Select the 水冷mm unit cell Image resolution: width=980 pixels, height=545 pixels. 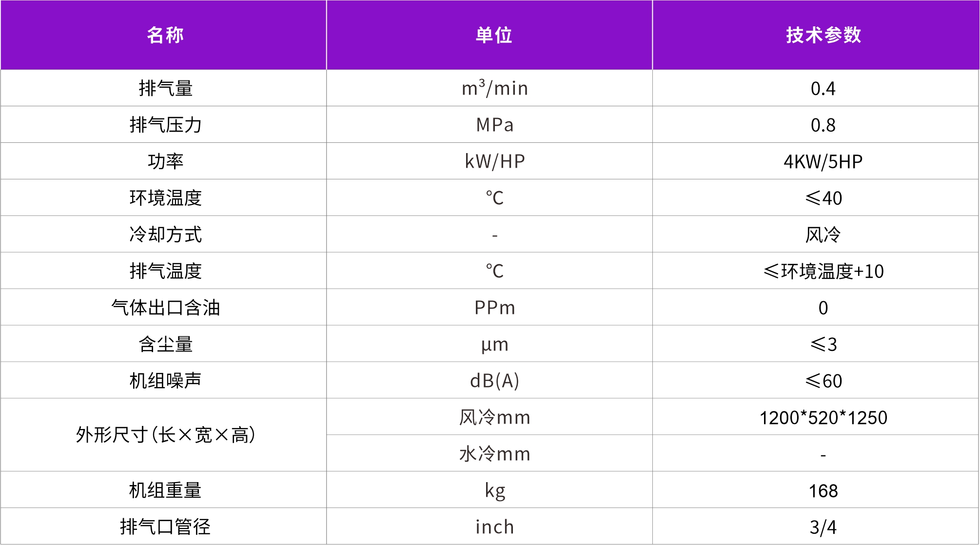[x=494, y=454]
